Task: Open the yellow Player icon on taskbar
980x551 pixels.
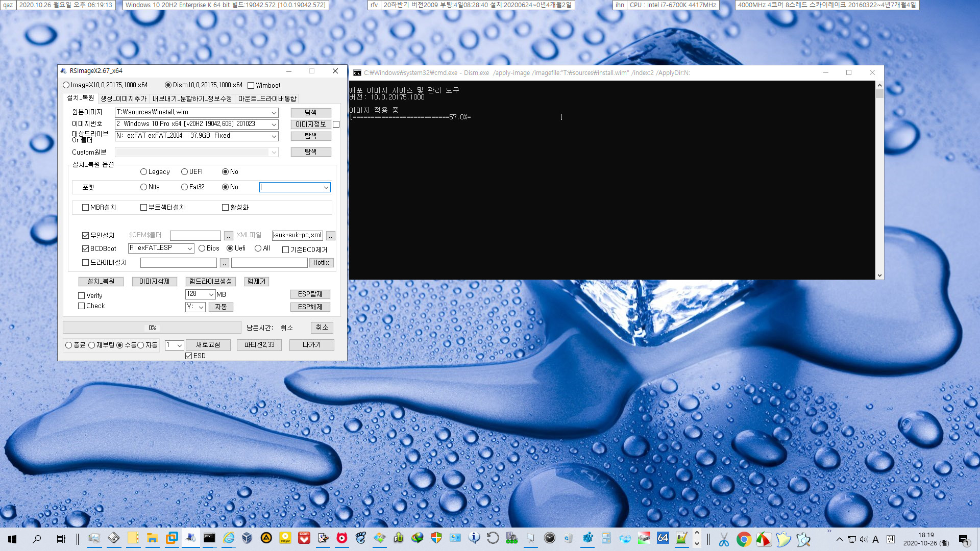Action: click(285, 538)
